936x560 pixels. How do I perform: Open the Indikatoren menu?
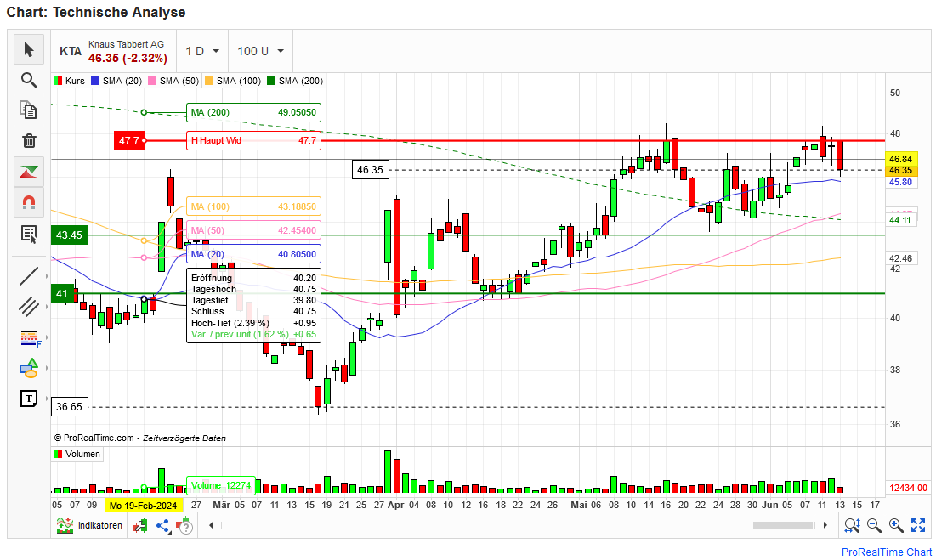point(90,525)
